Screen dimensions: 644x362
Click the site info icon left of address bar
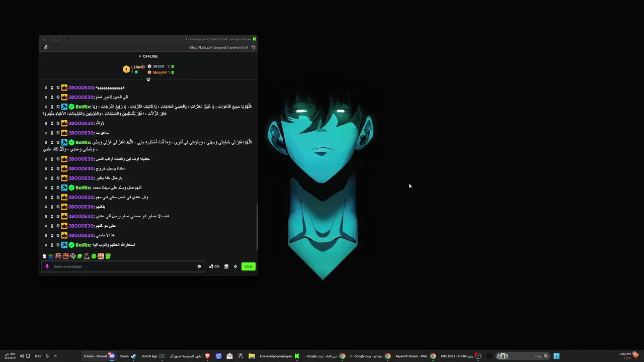(45, 47)
